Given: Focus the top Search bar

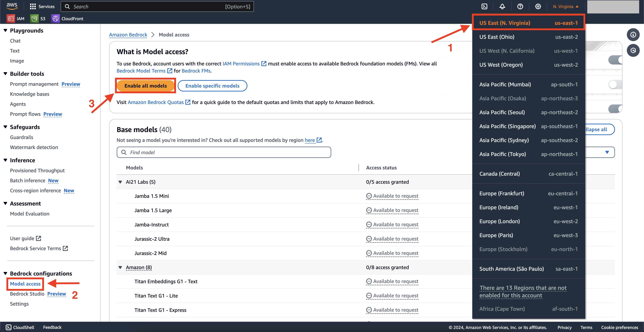Looking at the screenshot, I should [x=157, y=6].
